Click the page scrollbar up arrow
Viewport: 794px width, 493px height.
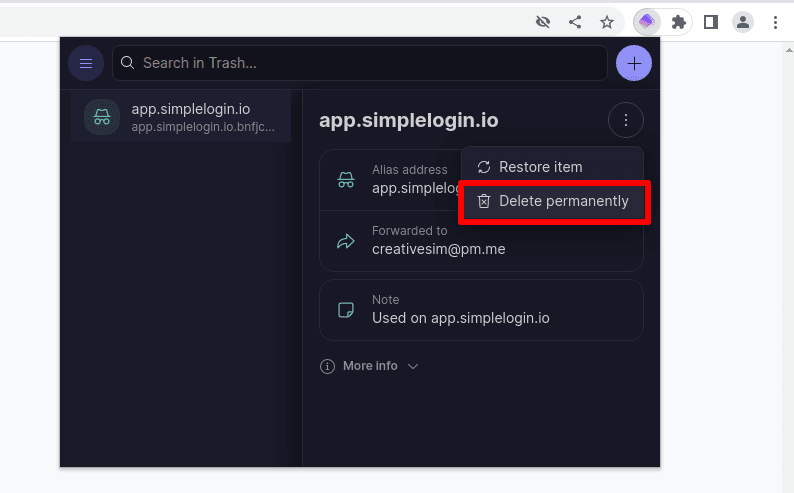[789, 50]
